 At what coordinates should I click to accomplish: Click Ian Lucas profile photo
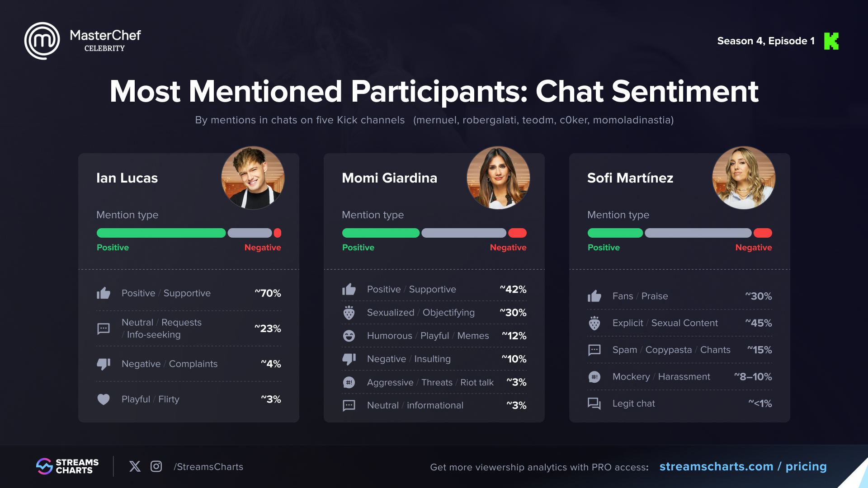pyautogui.click(x=253, y=178)
